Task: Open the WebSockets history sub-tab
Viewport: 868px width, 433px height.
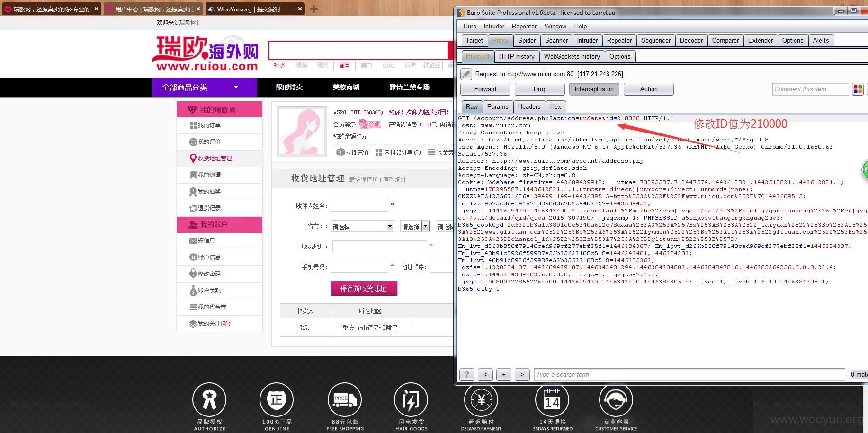Action: pos(572,56)
